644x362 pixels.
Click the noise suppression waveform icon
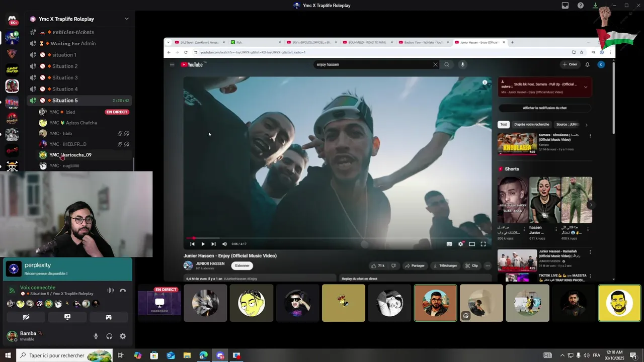(x=111, y=290)
